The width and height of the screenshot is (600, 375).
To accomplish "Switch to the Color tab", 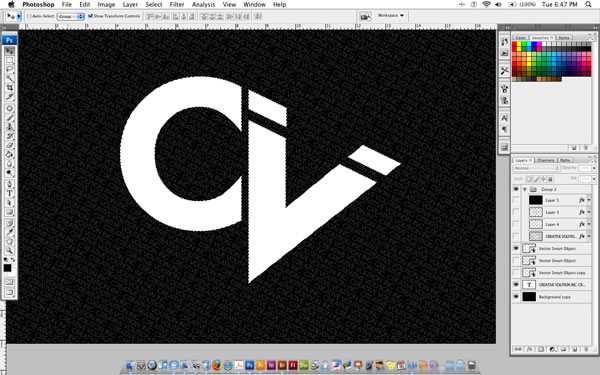I will click(x=520, y=38).
